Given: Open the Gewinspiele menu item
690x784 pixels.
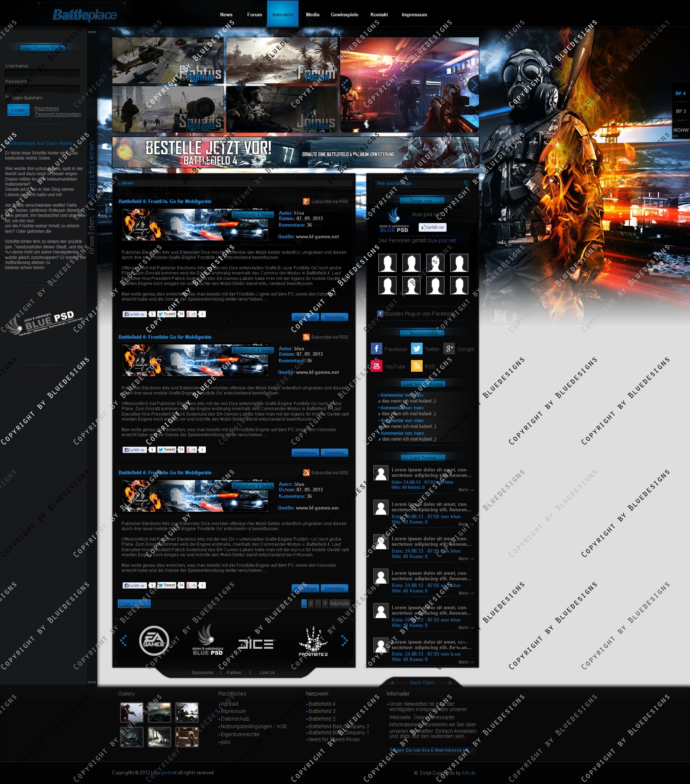Looking at the screenshot, I should (345, 15).
